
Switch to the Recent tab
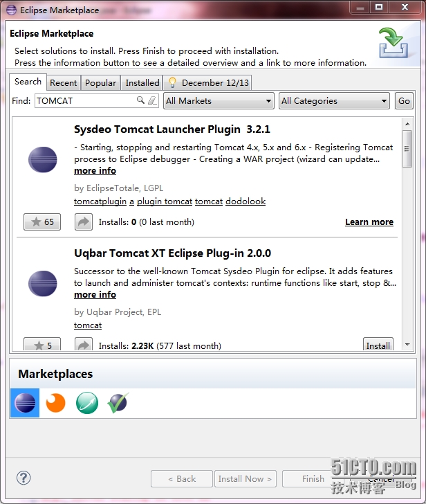pos(63,83)
